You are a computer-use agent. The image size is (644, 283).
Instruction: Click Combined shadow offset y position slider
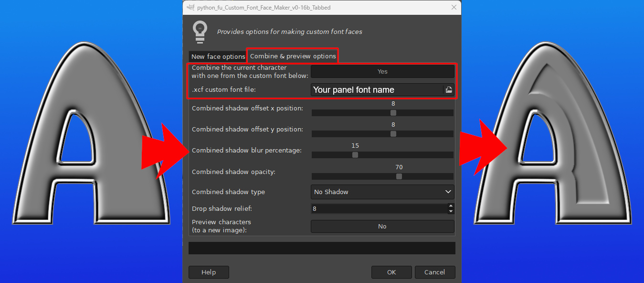(382, 134)
